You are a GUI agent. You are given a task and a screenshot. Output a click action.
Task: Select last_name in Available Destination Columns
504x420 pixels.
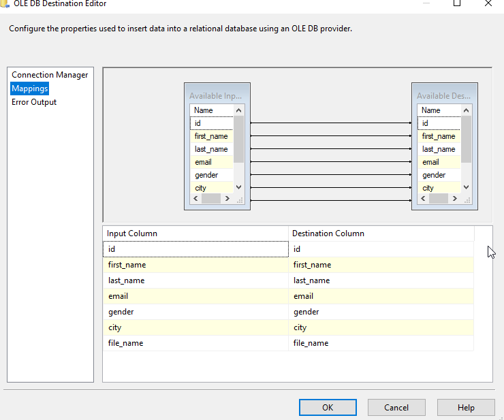439,149
